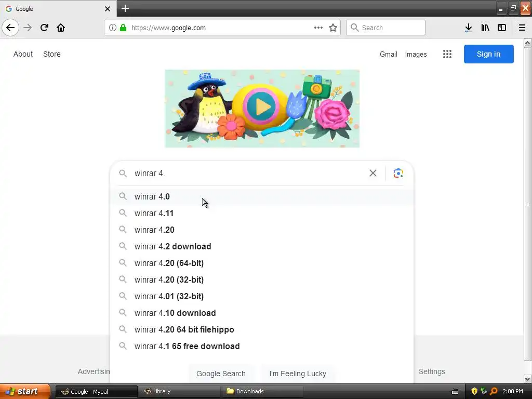532x399 pixels.
Task: Click the Google Search button
Action: pyautogui.click(x=221, y=374)
